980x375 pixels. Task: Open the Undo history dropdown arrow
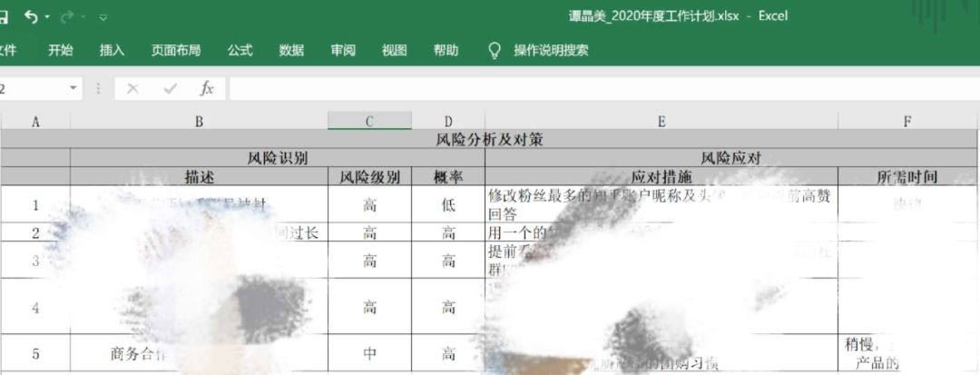pos(47,17)
